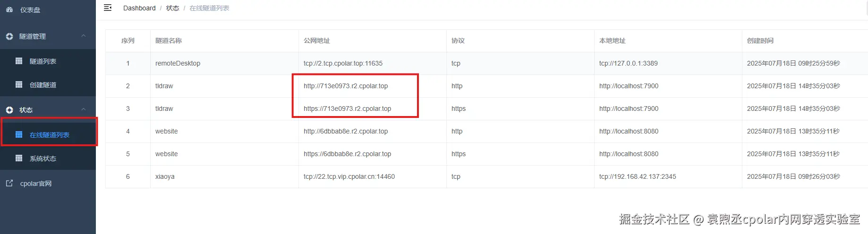Click http://713e0973.r2.cpolar.top address
868x234 pixels.
point(346,86)
